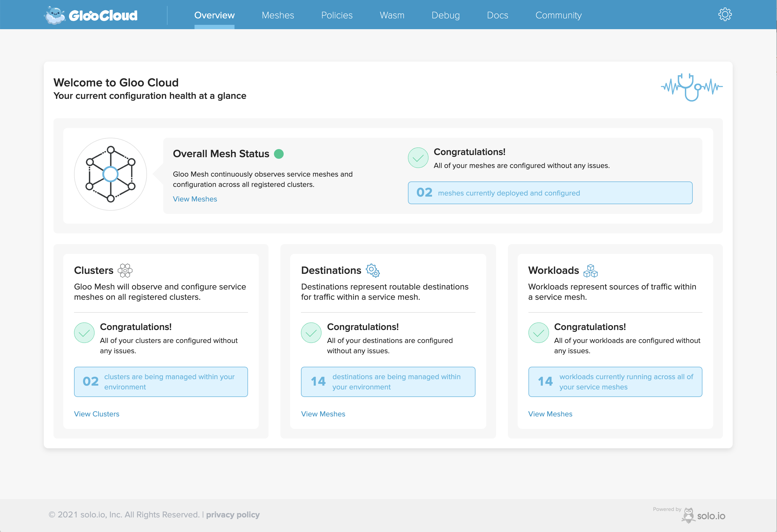Click the Overall Mesh Status title
The width and height of the screenshot is (777, 532).
(x=221, y=154)
